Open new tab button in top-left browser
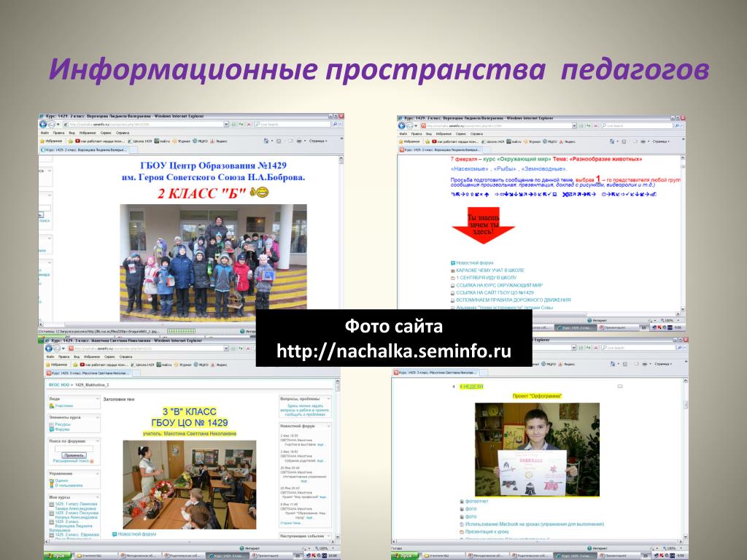Viewport: 747px width, 560px height. pos(134,150)
